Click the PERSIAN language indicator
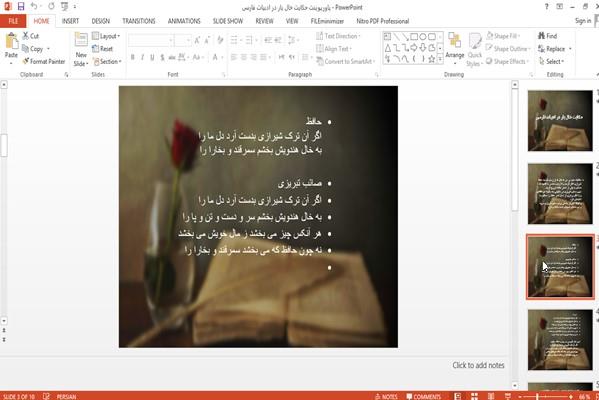 (x=66, y=397)
